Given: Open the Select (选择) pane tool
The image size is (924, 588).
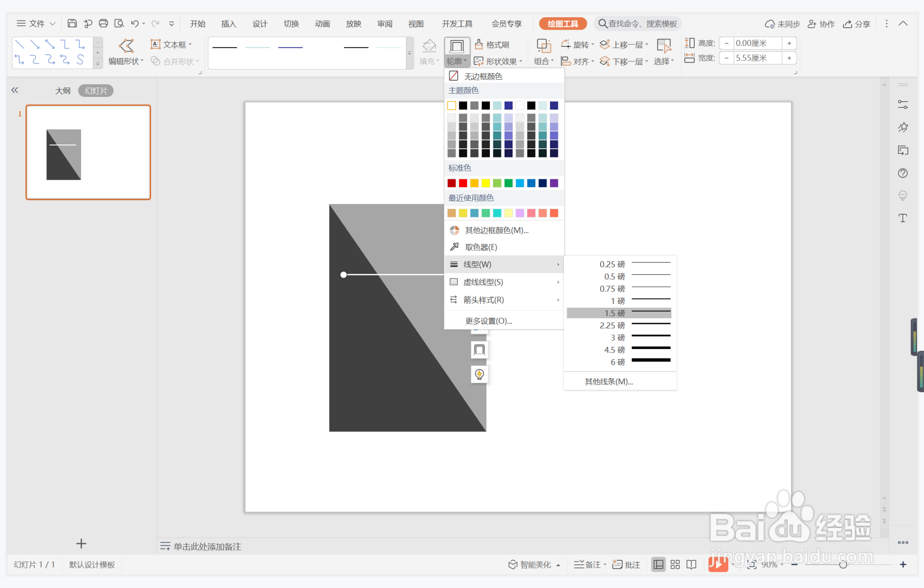Looking at the screenshot, I should (x=664, y=52).
